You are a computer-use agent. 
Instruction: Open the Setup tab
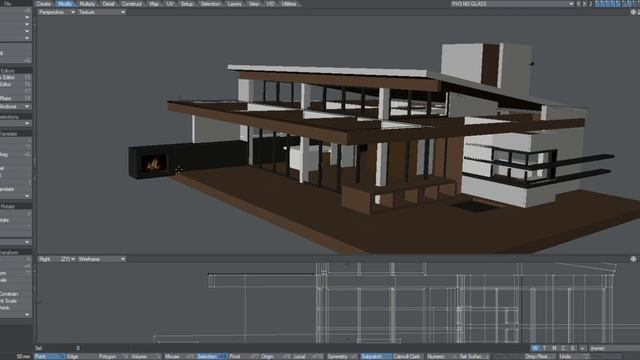(187, 4)
